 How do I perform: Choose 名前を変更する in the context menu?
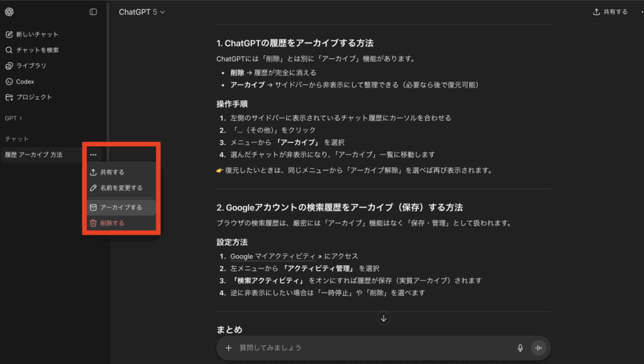121,188
